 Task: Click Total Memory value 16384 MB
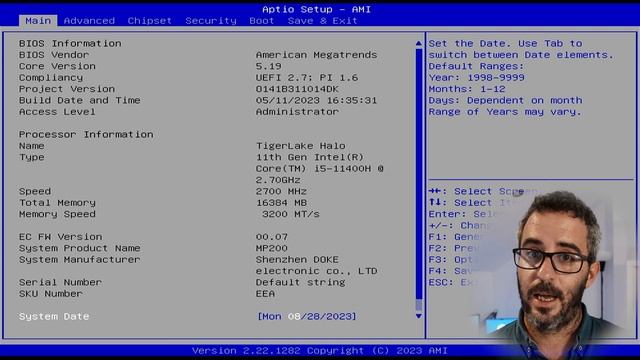(x=281, y=203)
